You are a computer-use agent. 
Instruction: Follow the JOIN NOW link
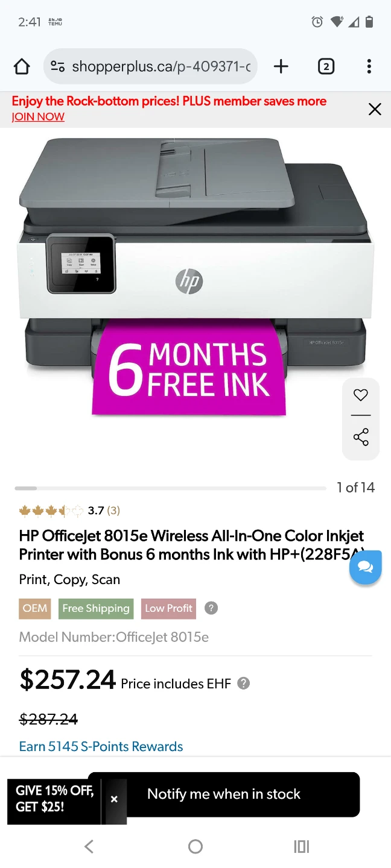tap(38, 117)
